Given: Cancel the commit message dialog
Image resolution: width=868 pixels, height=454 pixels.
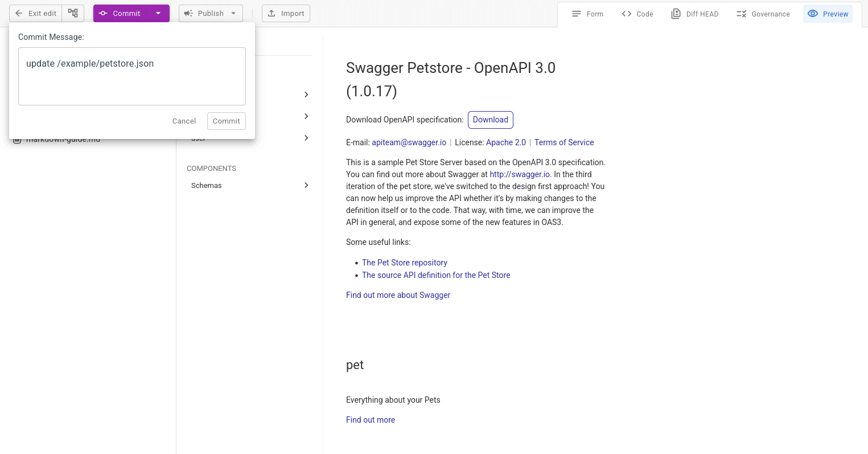Looking at the screenshot, I should tap(184, 121).
